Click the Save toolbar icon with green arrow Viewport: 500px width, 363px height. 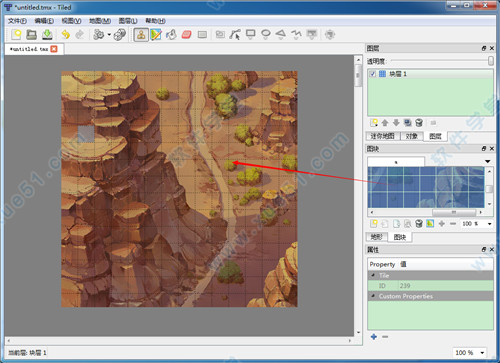(x=47, y=34)
